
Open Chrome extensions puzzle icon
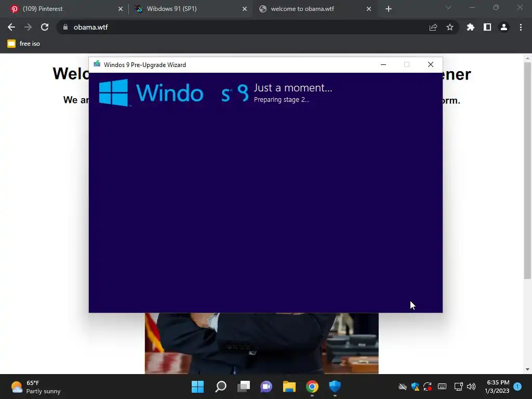coord(470,27)
